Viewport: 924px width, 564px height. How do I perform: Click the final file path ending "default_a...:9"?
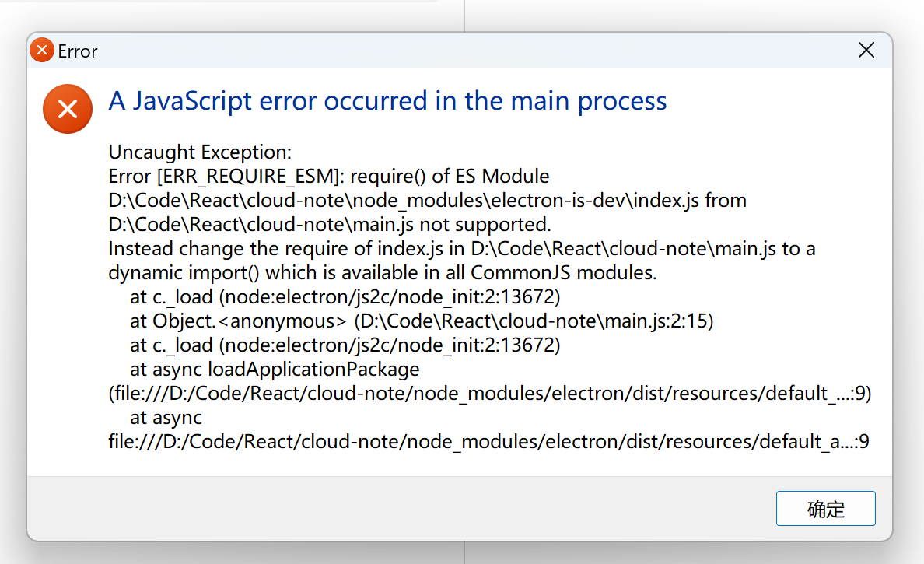click(x=488, y=442)
